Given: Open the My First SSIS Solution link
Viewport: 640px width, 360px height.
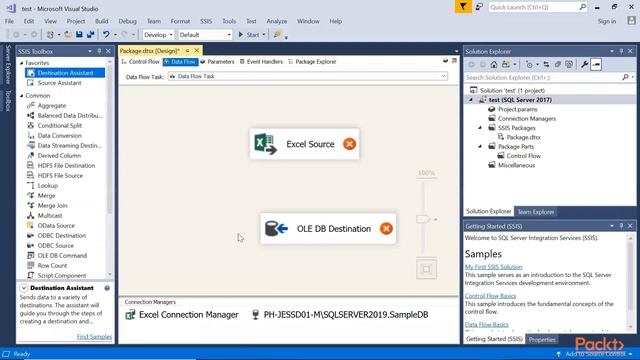Looking at the screenshot, I should click(x=493, y=267).
